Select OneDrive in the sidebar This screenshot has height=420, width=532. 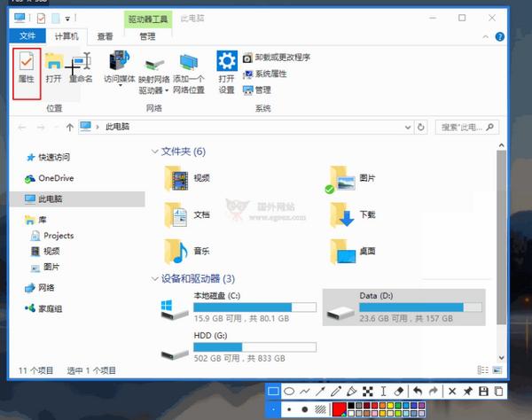[x=49, y=178]
